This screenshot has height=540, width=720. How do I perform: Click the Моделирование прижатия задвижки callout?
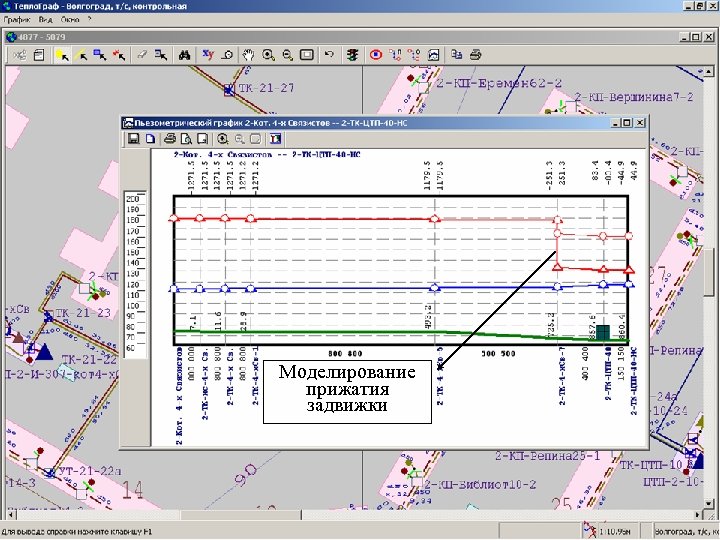[x=347, y=389]
